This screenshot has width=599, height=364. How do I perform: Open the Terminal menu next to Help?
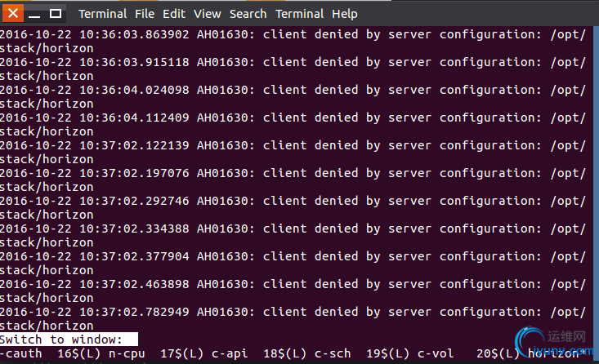coord(300,14)
